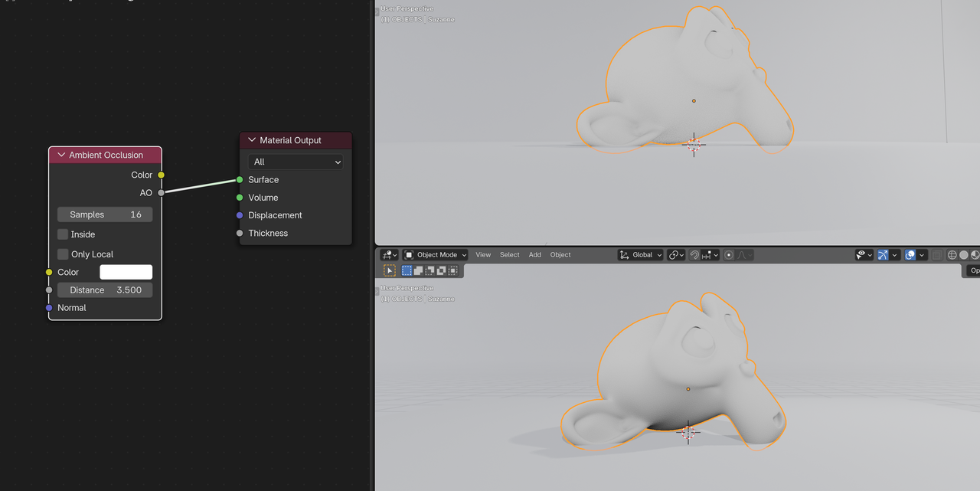The height and width of the screenshot is (491, 980).
Task: Click the Distance input socket
Action: coord(49,290)
